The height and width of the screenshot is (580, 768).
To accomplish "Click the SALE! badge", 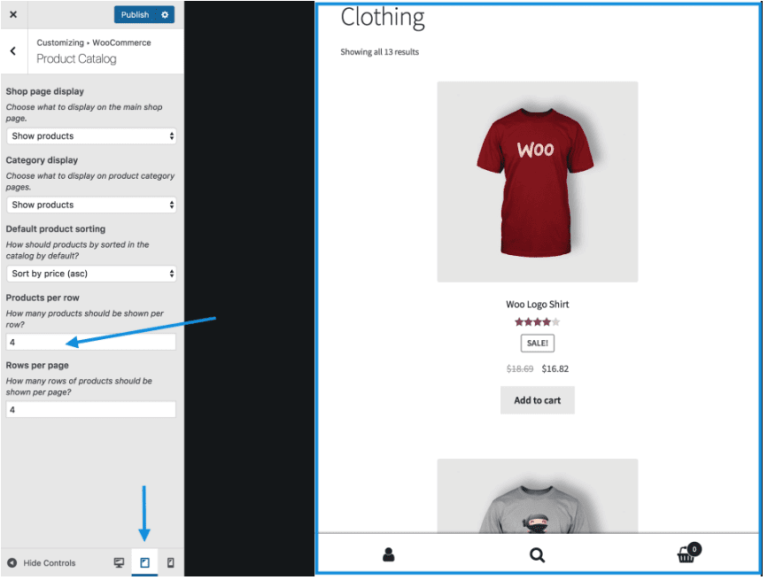I will point(538,343).
